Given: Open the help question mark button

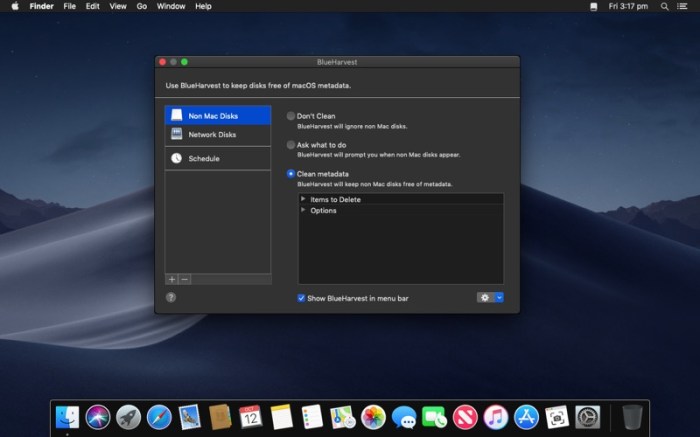Looking at the screenshot, I should click(x=171, y=297).
